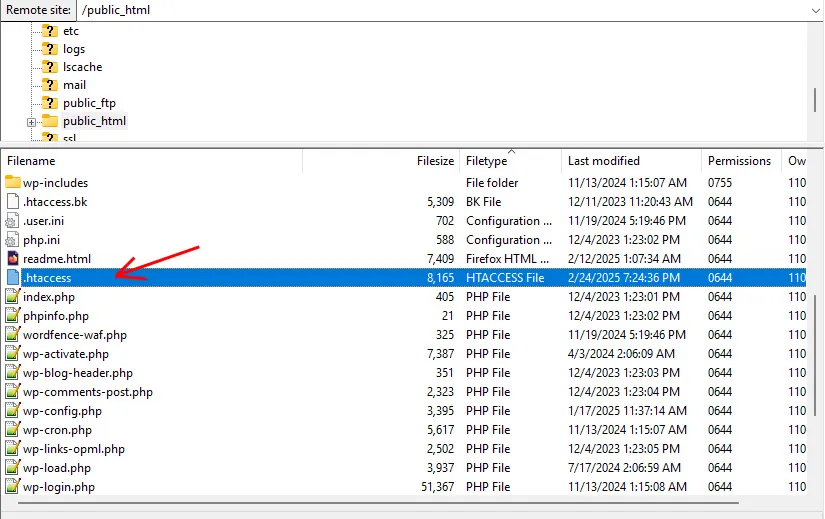This screenshot has height=519, width=825.
Task: Click the .htaccess.bk file icon
Action: tap(13, 202)
